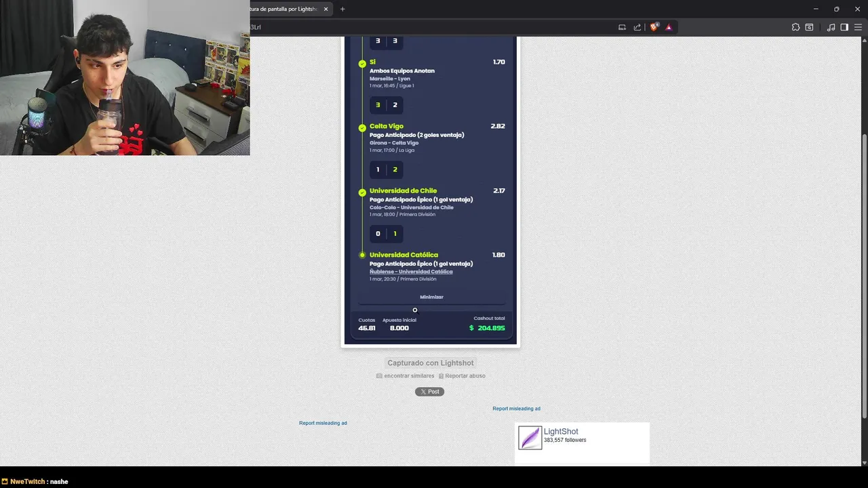Click the green check next to 'Sí'
The width and height of the screenshot is (868, 488).
pos(362,64)
